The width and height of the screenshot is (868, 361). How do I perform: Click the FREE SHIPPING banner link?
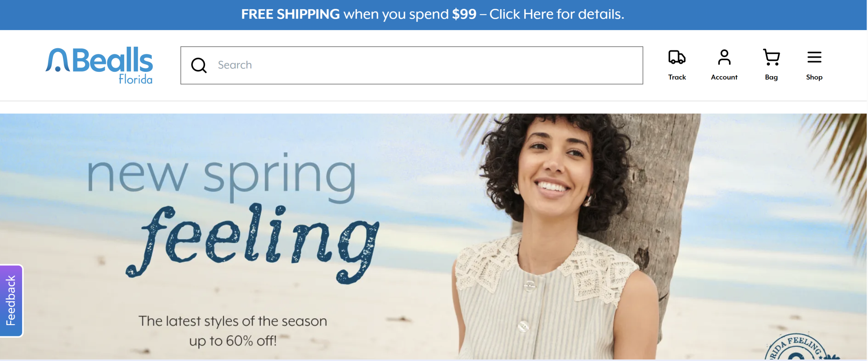point(433,15)
